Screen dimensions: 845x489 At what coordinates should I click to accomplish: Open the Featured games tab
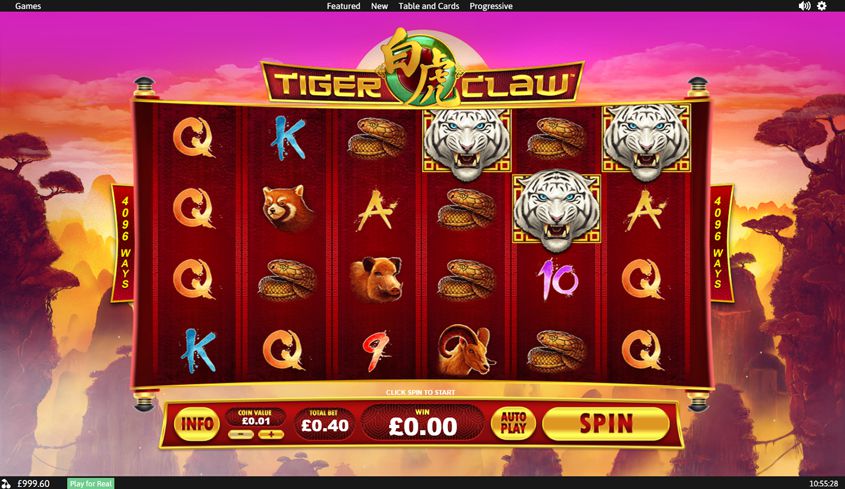343,6
